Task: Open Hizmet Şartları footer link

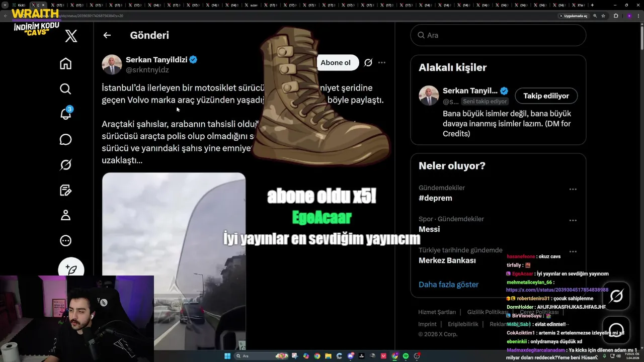Action: click(x=437, y=312)
